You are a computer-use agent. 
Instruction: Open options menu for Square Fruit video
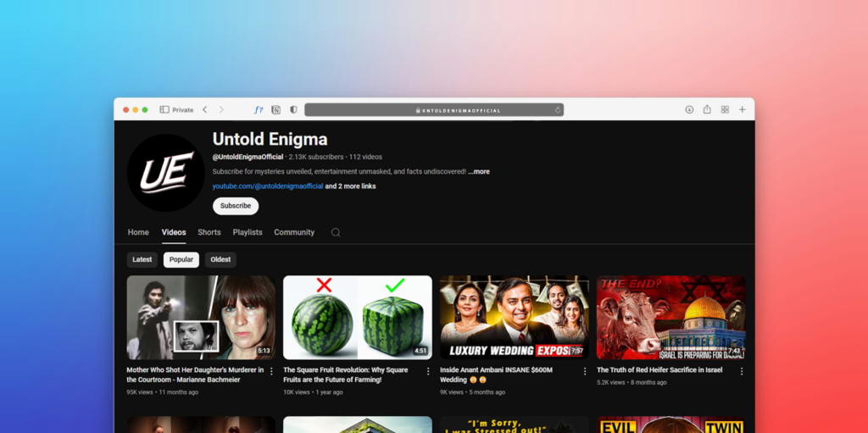428,371
